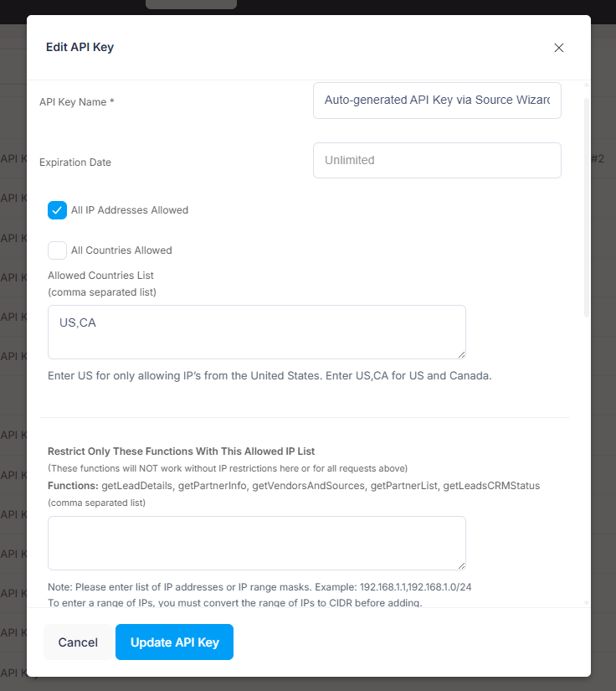Click the Update API Key button
The width and height of the screenshot is (616, 691).
[174, 642]
